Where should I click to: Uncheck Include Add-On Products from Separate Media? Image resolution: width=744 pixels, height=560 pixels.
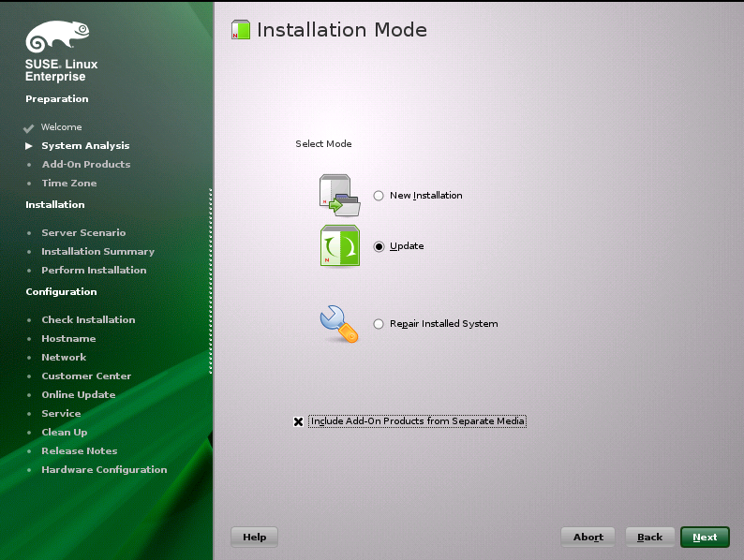pyautogui.click(x=298, y=421)
